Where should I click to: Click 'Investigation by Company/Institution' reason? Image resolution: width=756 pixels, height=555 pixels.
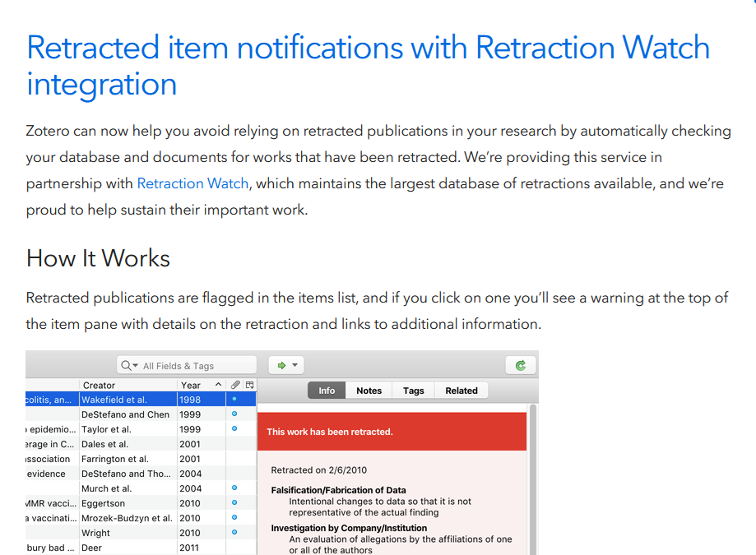349,528
